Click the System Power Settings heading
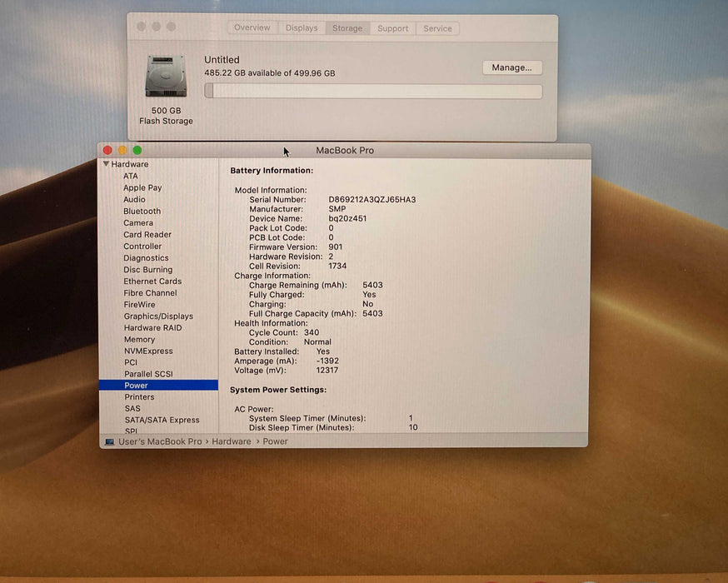The width and height of the screenshot is (728, 583). [278, 390]
